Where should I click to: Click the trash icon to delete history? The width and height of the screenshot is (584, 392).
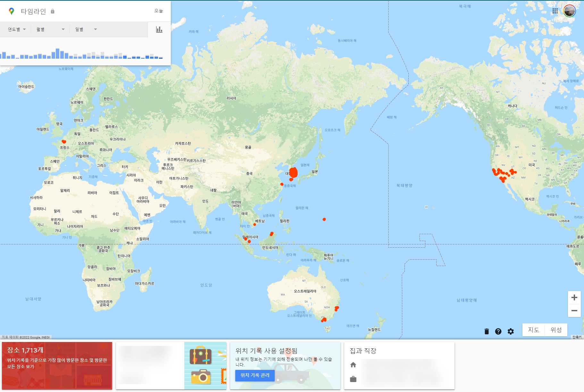(x=487, y=331)
